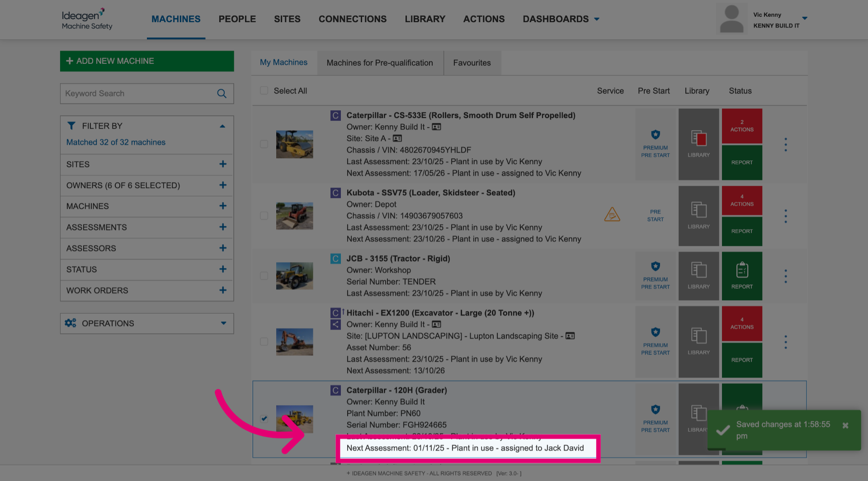
Task: Click the service warning triangle for Kubota
Action: [612, 214]
